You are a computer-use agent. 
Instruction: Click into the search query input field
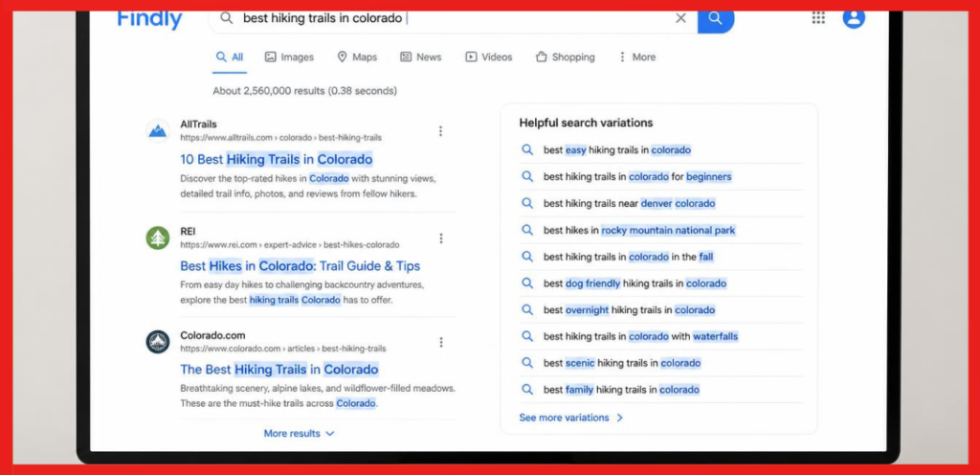coord(453,19)
